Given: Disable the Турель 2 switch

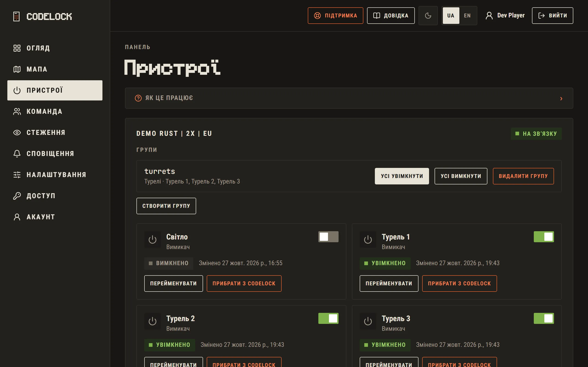Looking at the screenshot, I should pyautogui.click(x=328, y=318).
